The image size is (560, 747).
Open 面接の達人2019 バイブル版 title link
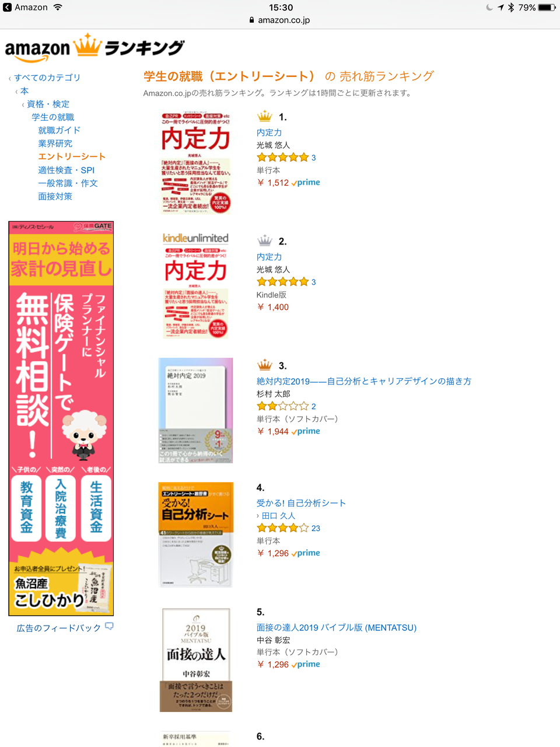[337, 627]
